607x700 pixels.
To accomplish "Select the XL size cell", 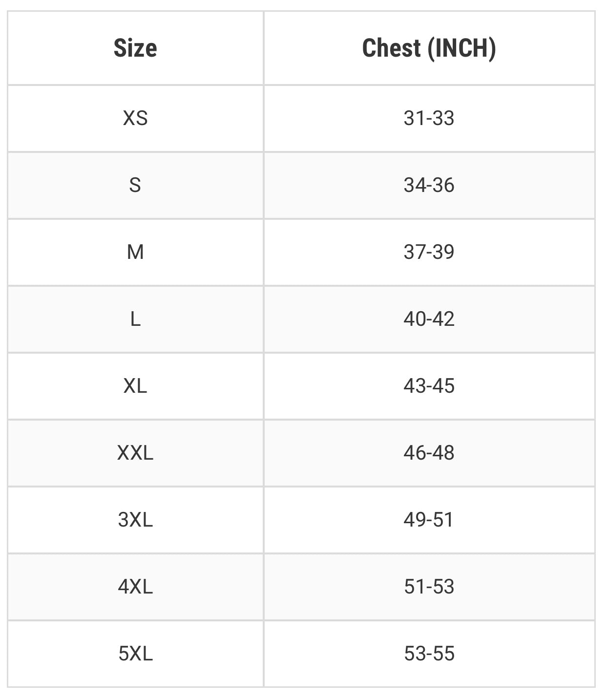I will [x=135, y=386].
